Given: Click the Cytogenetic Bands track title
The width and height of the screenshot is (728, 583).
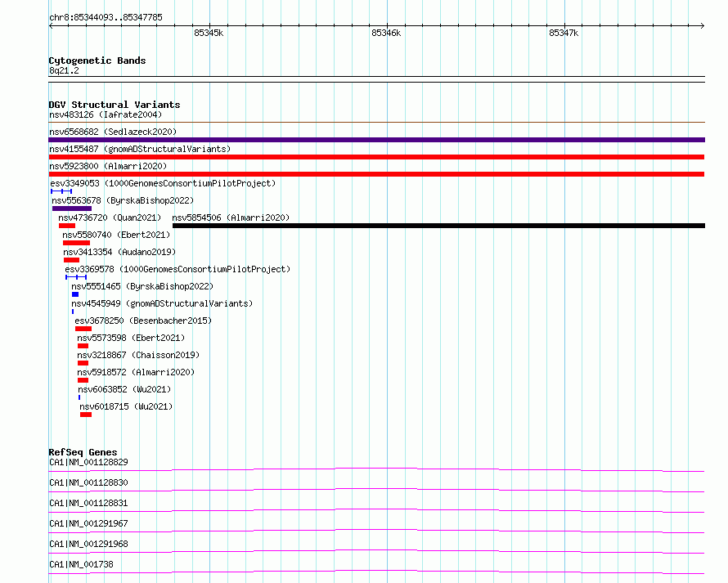Looking at the screenshot, I should point(97,61).
